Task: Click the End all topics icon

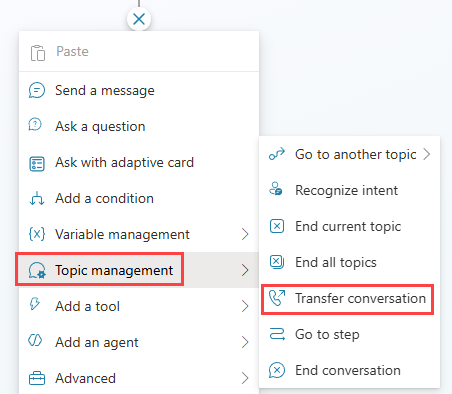Action: click(277, 262)
